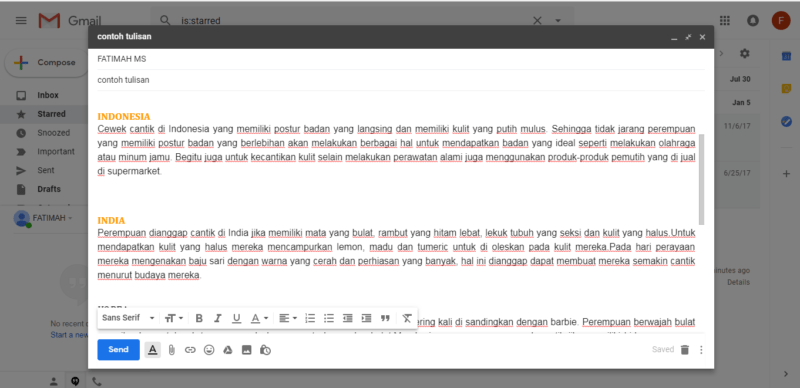Open Calendar in side panel

point(786,56)
